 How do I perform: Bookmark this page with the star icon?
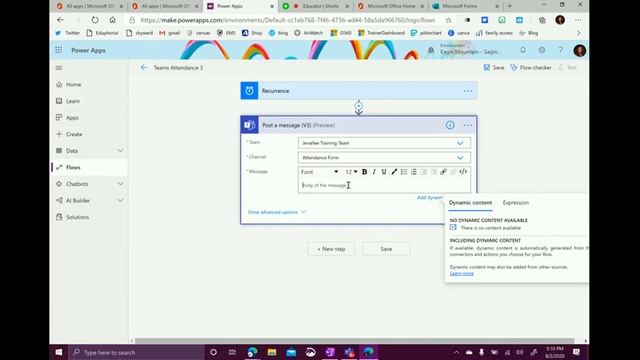point(449,20)
